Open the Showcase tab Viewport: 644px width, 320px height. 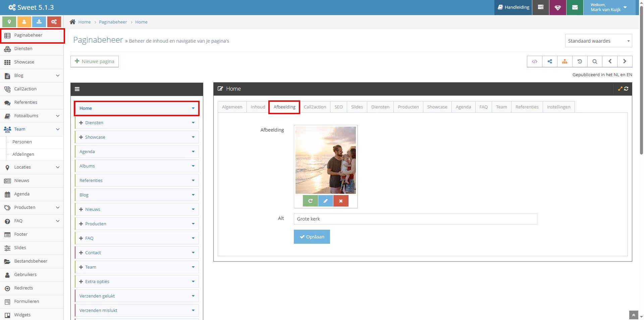pos(437,107)
